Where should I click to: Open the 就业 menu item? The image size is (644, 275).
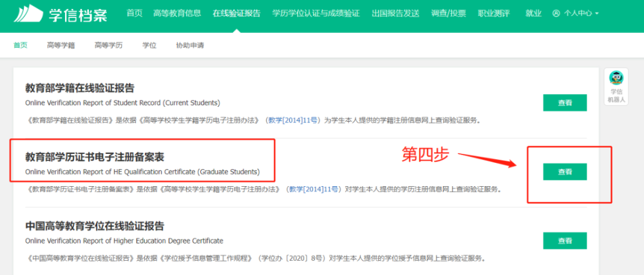(533, 14)
